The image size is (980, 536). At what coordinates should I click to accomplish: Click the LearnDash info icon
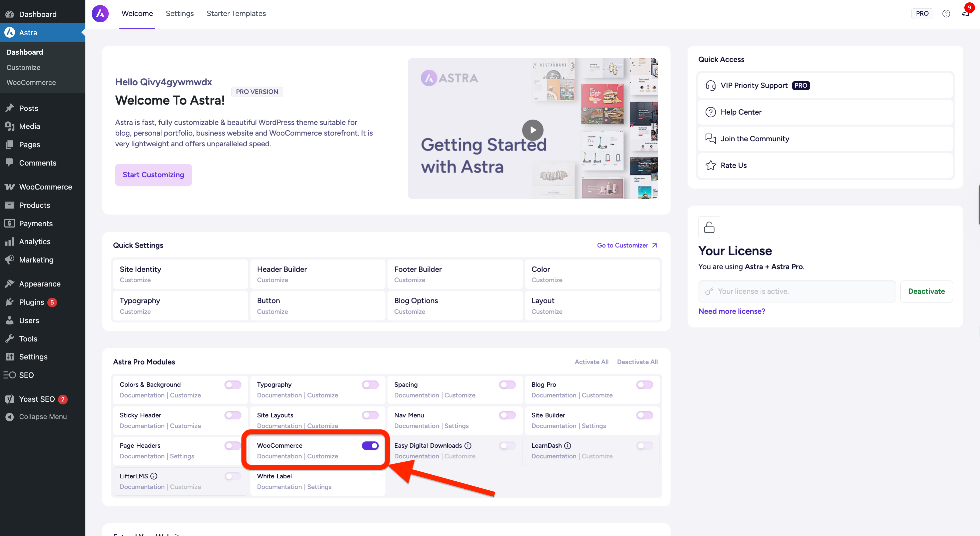tap(567, 445)
